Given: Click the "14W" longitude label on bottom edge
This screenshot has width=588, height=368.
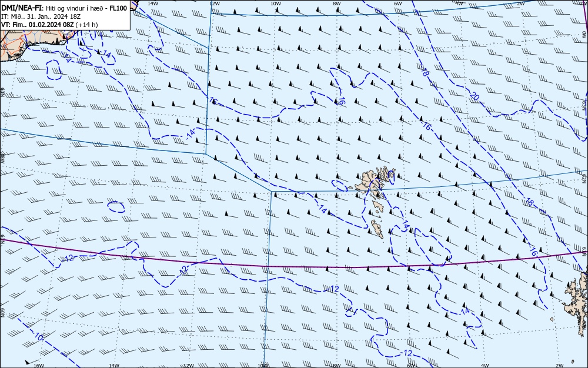Looking at the screenshot, I should click(x=113, y=366).
